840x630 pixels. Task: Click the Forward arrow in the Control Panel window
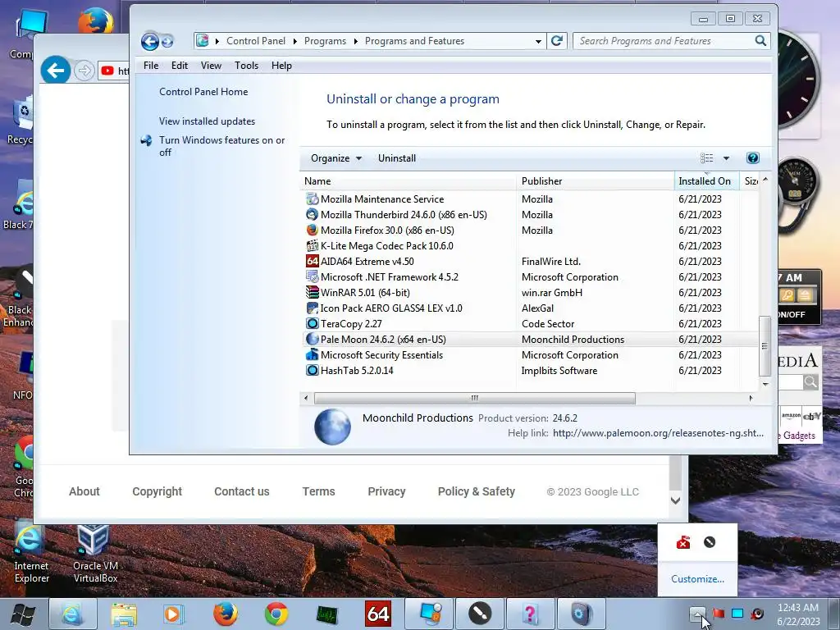pyautogui.click(x=167, y=41)
